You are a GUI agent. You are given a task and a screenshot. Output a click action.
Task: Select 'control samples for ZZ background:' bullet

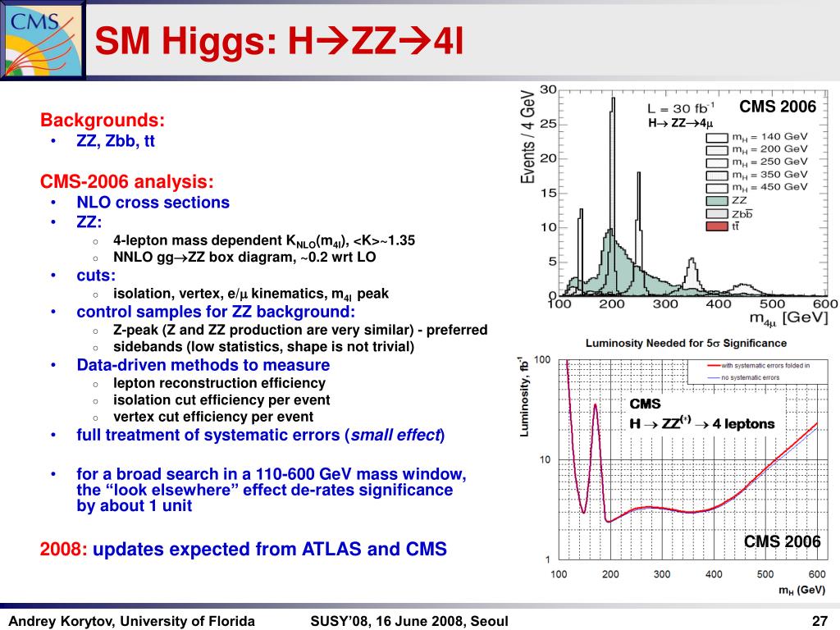pyautogui.click(x=216, y=312)
